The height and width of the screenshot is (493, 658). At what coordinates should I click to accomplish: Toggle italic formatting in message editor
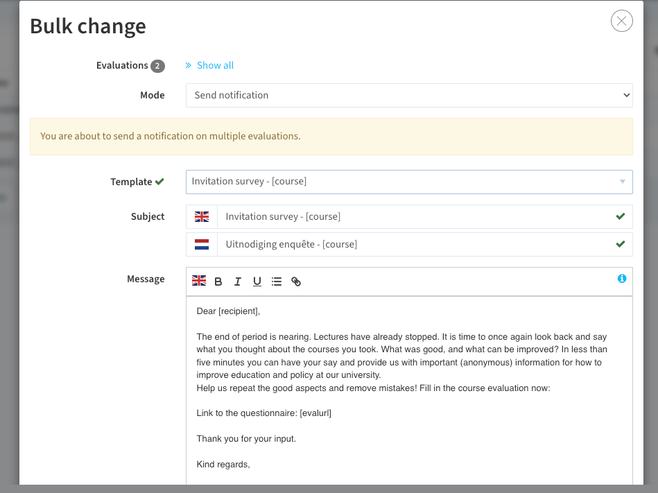238,282
